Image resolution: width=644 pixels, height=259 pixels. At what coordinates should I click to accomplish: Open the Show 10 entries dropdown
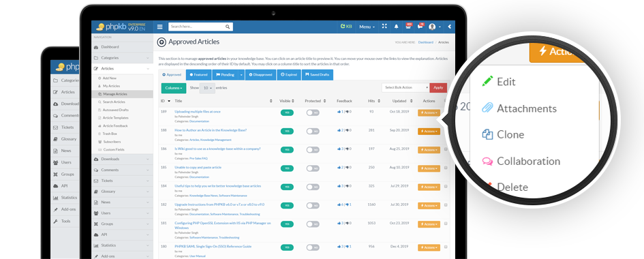(207, 88)
